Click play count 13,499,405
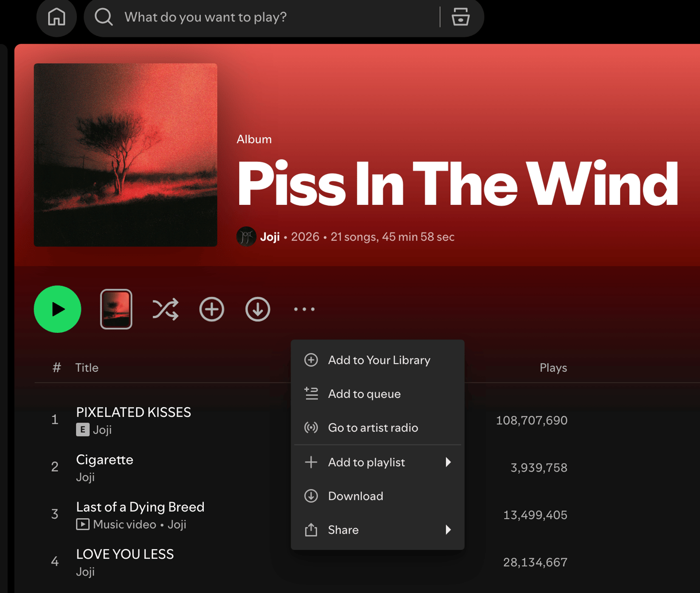This screenshot has width=700, height=593. click(x=535, y=515)
